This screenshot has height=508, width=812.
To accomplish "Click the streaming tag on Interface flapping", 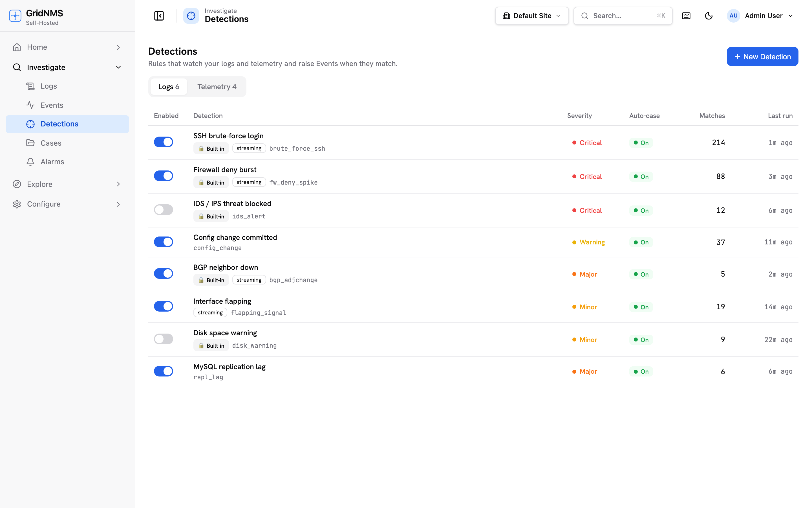I will (210, 313).
